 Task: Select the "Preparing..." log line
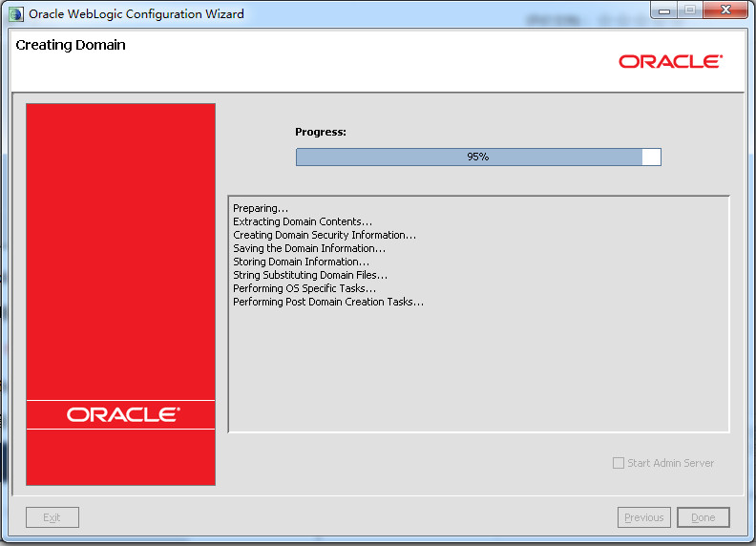[261, 208]
